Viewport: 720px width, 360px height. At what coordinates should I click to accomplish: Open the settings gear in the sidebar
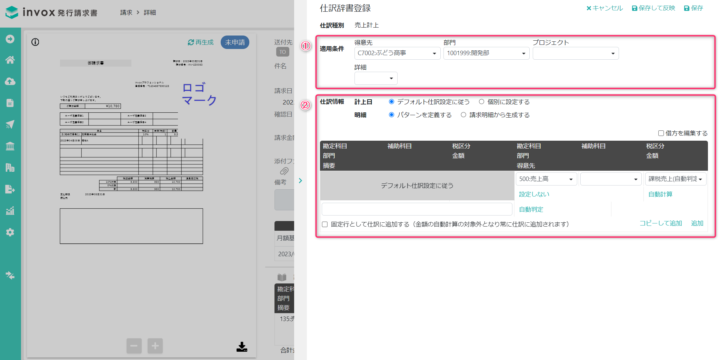click(x=10, y=232)
